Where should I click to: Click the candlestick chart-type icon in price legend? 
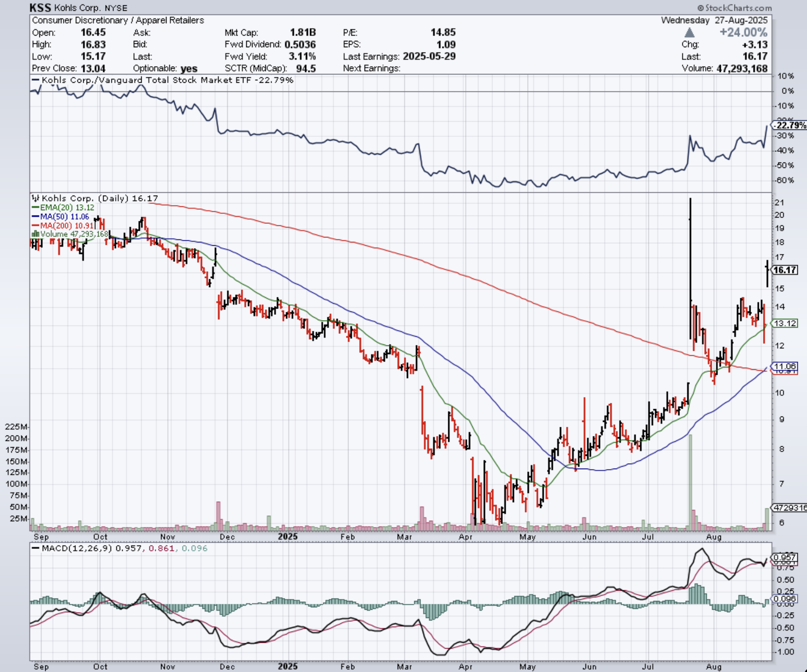[x=36, y=198]
